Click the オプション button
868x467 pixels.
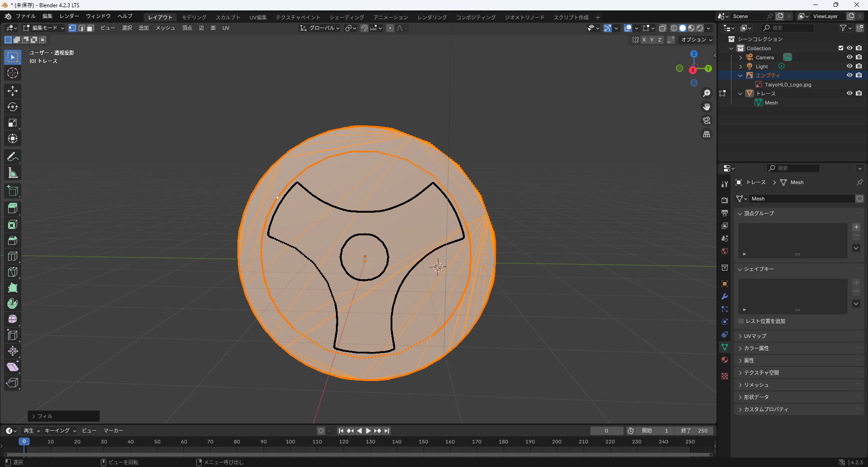[x=696, y=40]
